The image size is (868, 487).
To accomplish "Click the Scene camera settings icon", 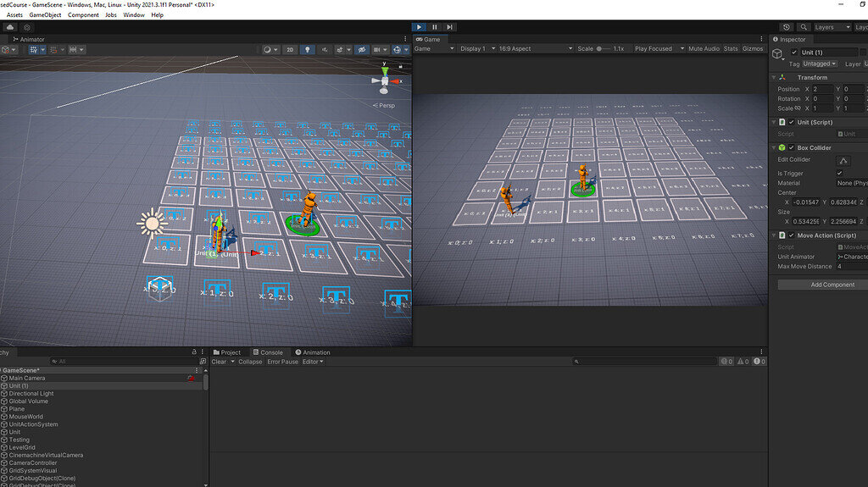I will tap(377, 50).
